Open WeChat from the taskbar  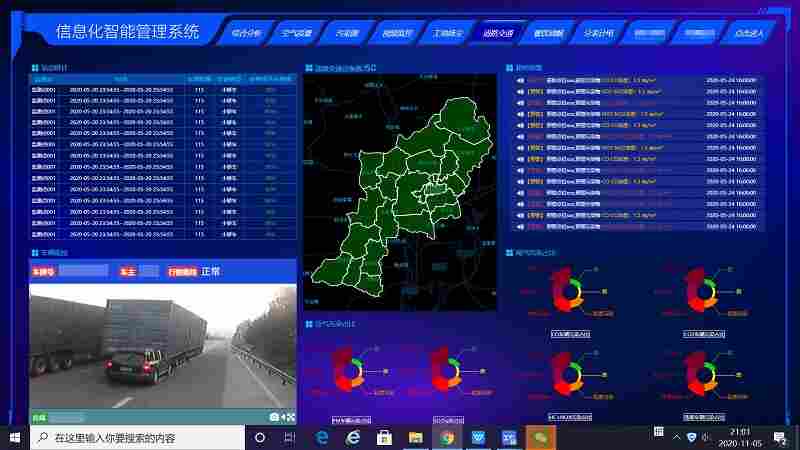click(x=540, y=438)
